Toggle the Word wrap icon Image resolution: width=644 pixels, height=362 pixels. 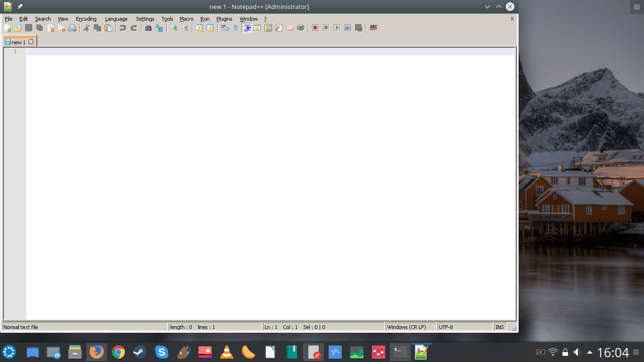click(x=225, y=28)
